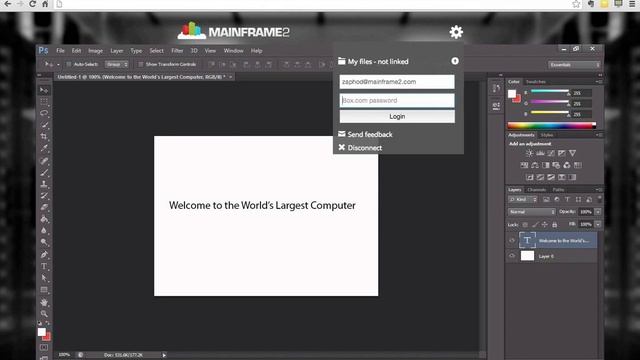Open the Essentials workspace dropdown
This screenshot has height=360, width=640.
pyautogui.click(x=574, y=64)
